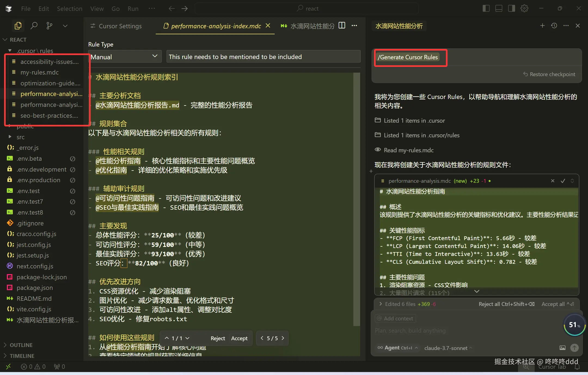Open Cursor settings gear icon
This screenshot has height=375, width=588.
tap(524, 8)
